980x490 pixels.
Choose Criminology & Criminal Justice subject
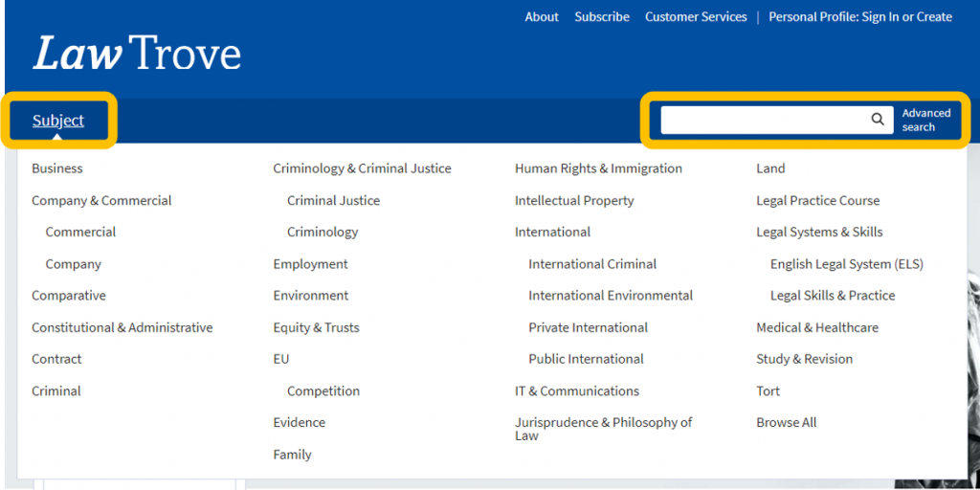pyautogui.click(x=362, y=168)
